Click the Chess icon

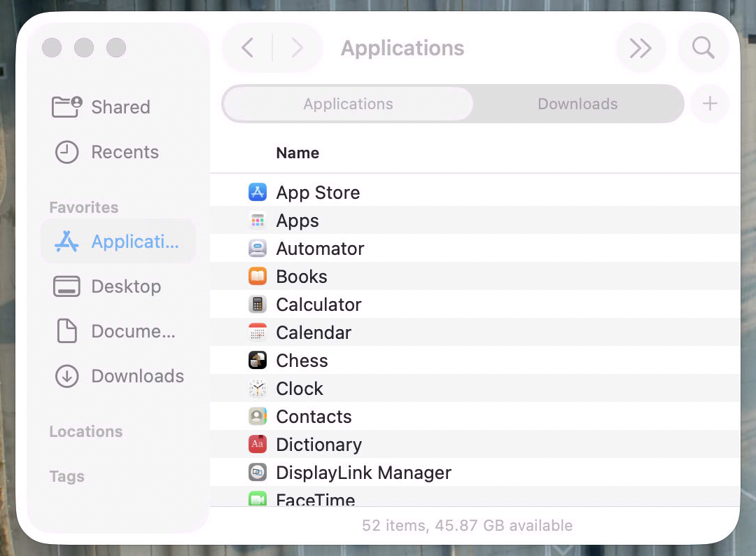point(258,360)
